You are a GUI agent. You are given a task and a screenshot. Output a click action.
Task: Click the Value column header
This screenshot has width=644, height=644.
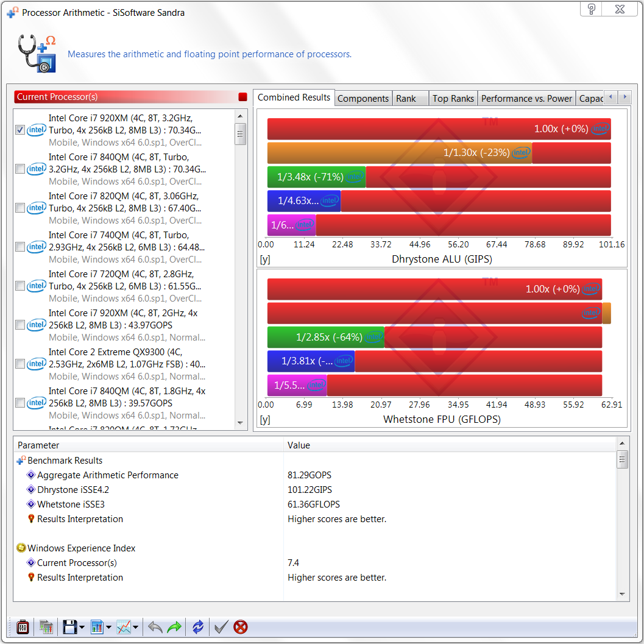click(450, 445)
